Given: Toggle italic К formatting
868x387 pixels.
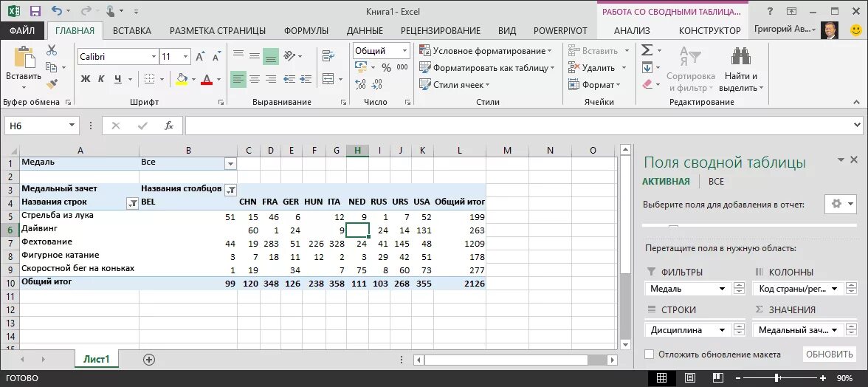Looking at the screenshot, I should 101,79.
